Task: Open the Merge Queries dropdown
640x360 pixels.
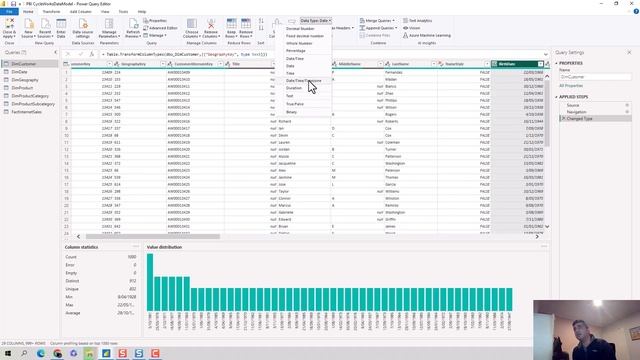Action: pyautogui.click(x=377, y=20)
